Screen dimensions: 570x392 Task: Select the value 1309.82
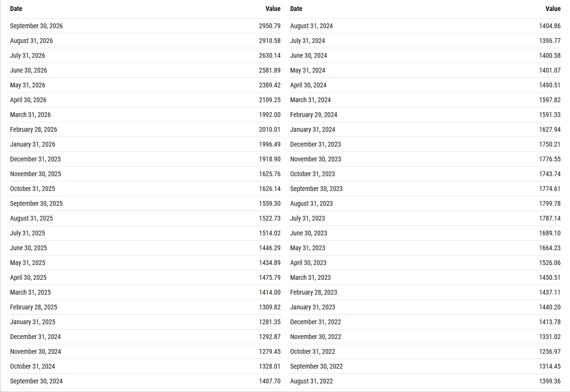click(x=270, y=307)
